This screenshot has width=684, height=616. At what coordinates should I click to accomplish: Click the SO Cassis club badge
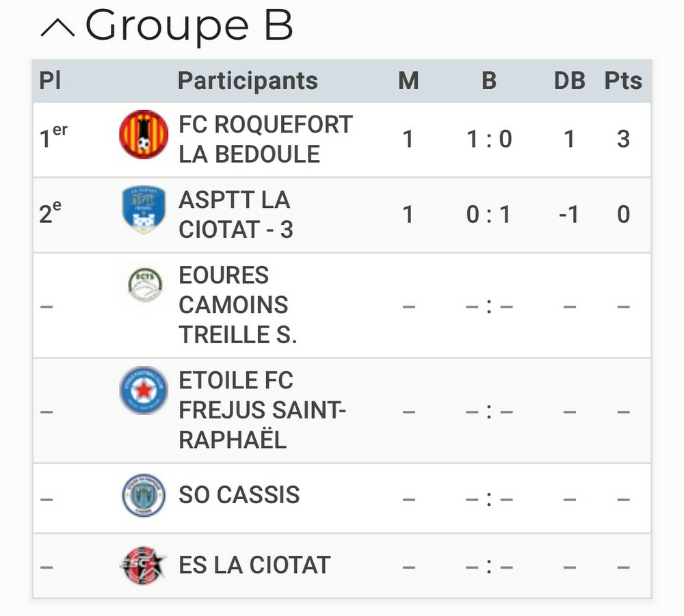(144, 496)
